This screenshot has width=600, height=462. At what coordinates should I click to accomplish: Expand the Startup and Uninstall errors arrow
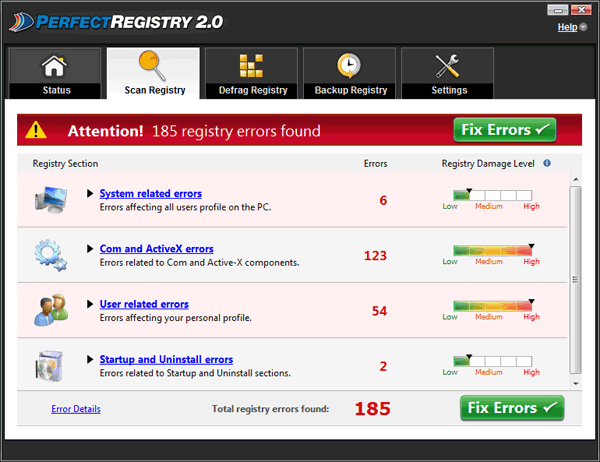coord(90,360)
